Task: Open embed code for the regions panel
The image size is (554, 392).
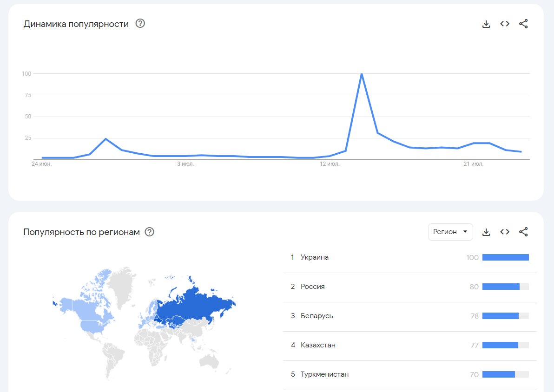Action: click(505, 232)
